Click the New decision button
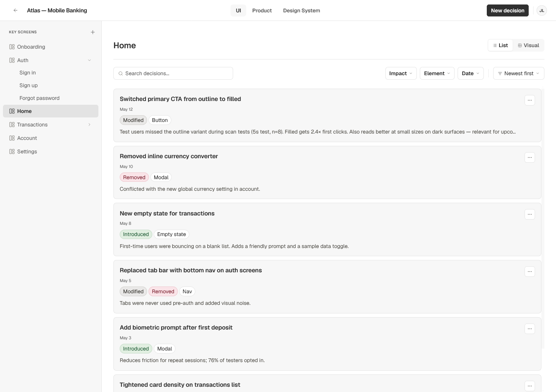Image resolution: width=556 pixels, height=392 pixels. coord(507,10)
